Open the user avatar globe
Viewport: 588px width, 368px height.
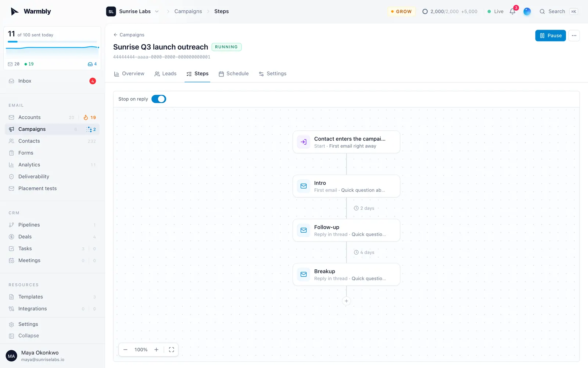[x=527, y=11]
